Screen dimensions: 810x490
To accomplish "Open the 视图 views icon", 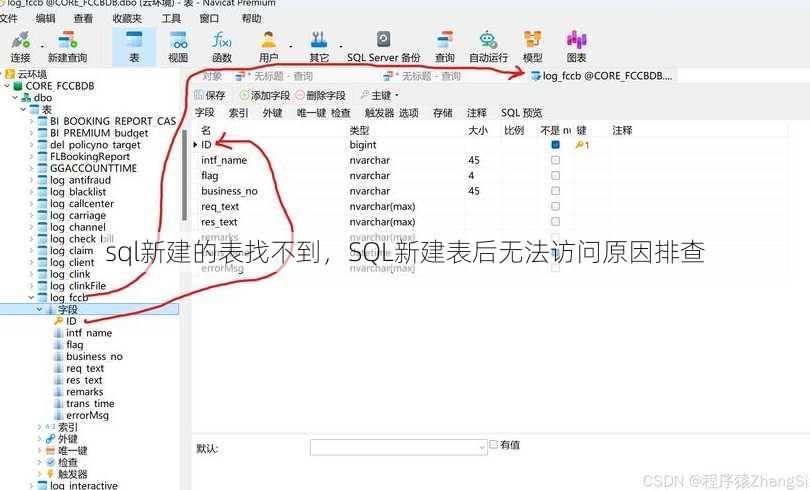I will (x=178, y=46).
